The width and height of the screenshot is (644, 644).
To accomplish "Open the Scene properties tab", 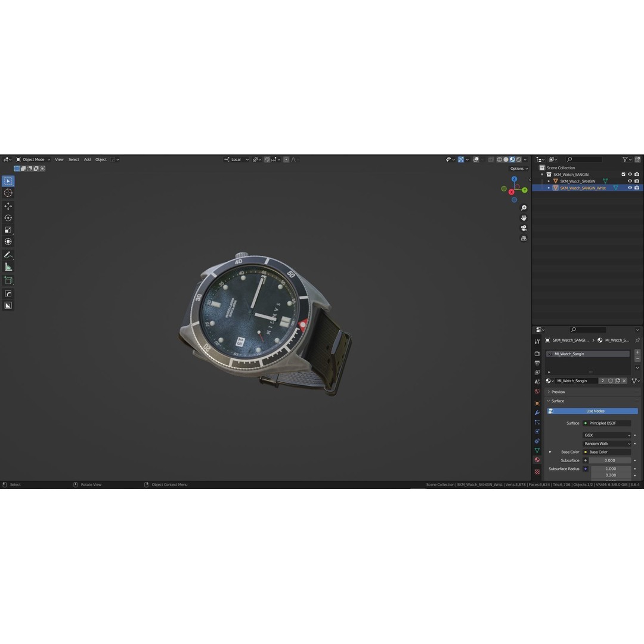I will pyautogui.click(x=537, y=382).
